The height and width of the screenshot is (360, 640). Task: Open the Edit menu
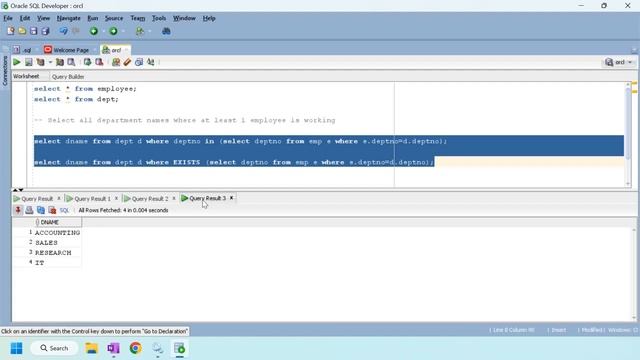pos(24,18)
